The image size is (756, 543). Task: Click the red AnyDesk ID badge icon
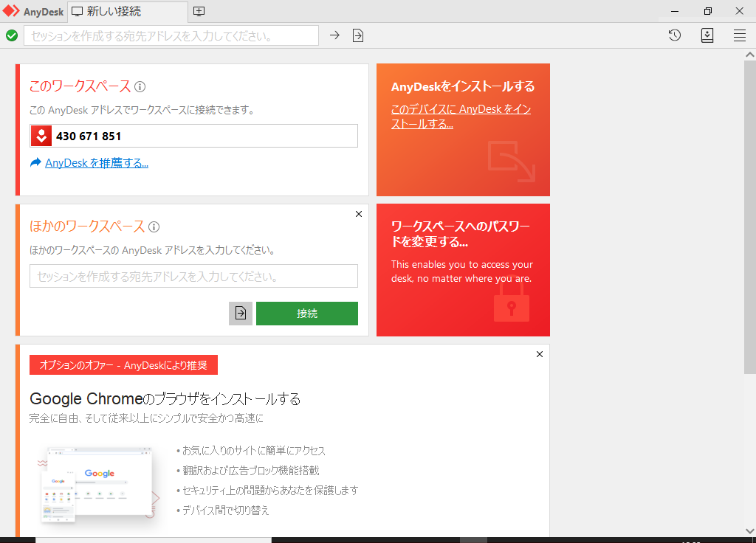(x=41, y=136)
